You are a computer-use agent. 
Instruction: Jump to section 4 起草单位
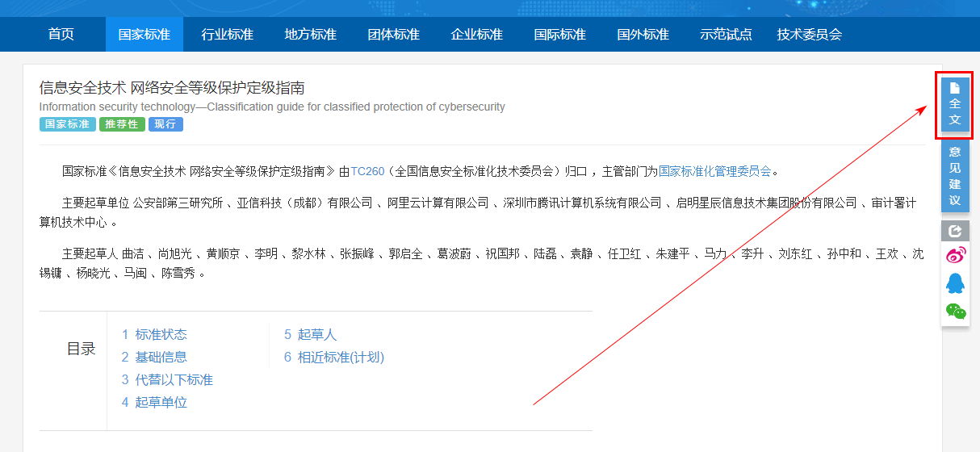click(x=154, y=402)
